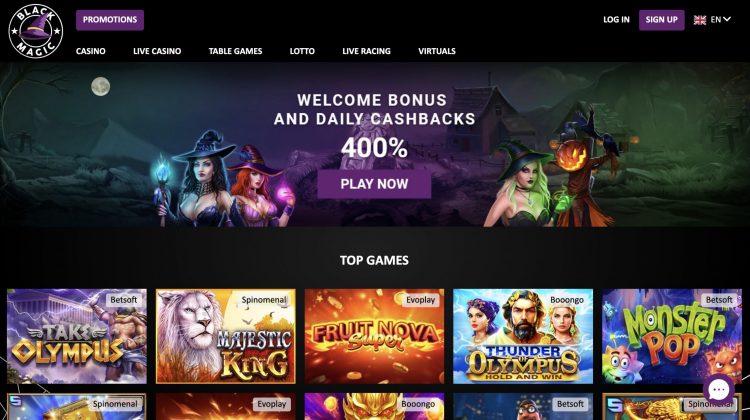Go to the Casino section

91,51
